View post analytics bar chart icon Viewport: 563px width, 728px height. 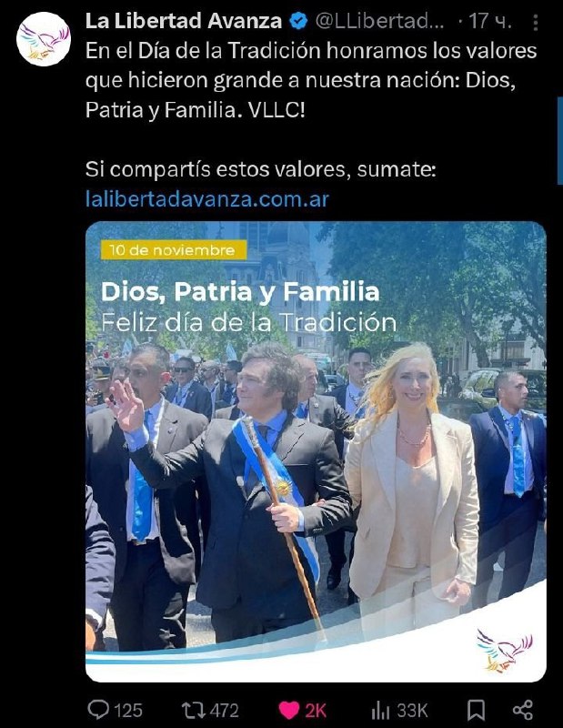[380, 710]
